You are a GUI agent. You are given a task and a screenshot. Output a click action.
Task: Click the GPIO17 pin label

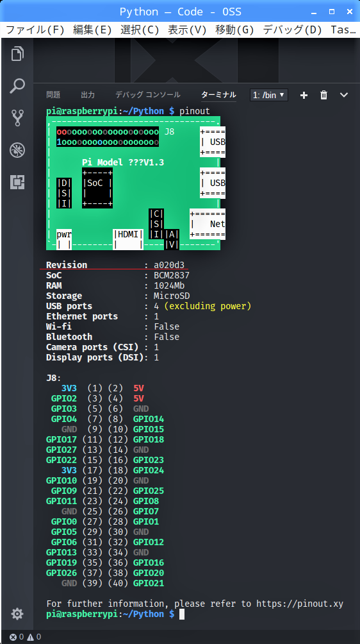(x=61, y=439)
